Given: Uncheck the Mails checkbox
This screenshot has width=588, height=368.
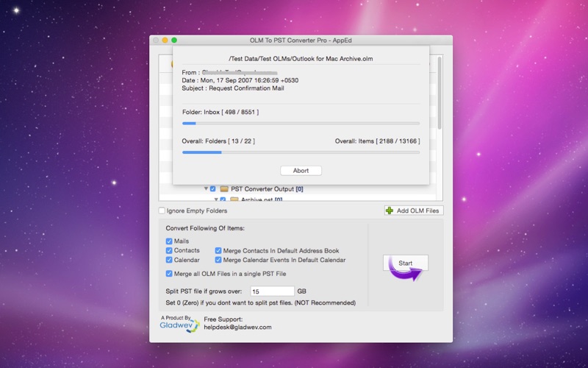Looking at the screenshot, I should [169, 241].
